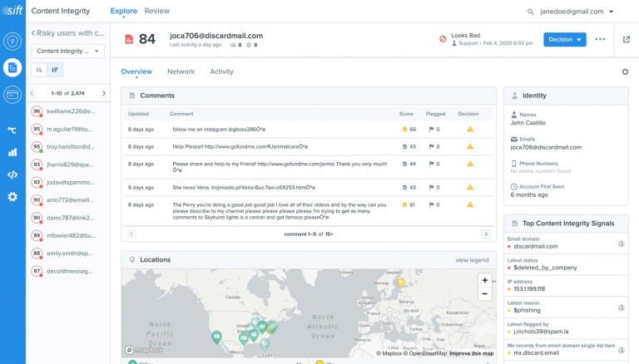This screenshot has height=364, width=639.
Task: Click the She loves Vena comment row
Action: 309,187
